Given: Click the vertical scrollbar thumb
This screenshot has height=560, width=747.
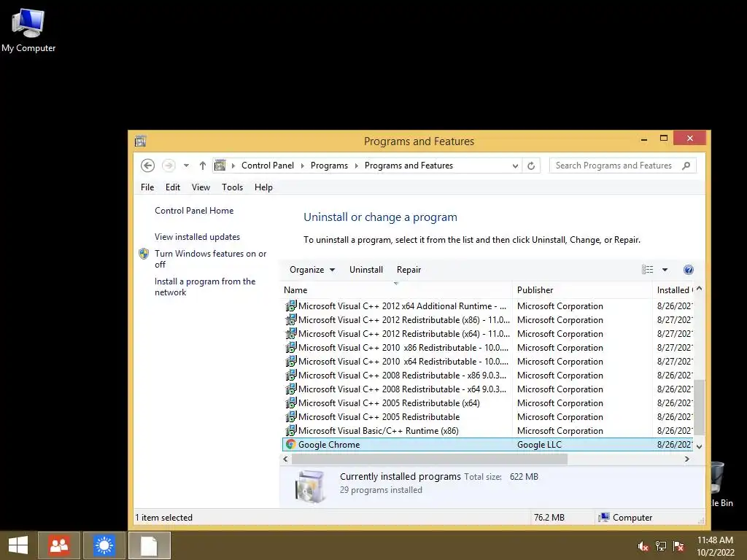Looking at the screenshot, I should pos(699,407).
